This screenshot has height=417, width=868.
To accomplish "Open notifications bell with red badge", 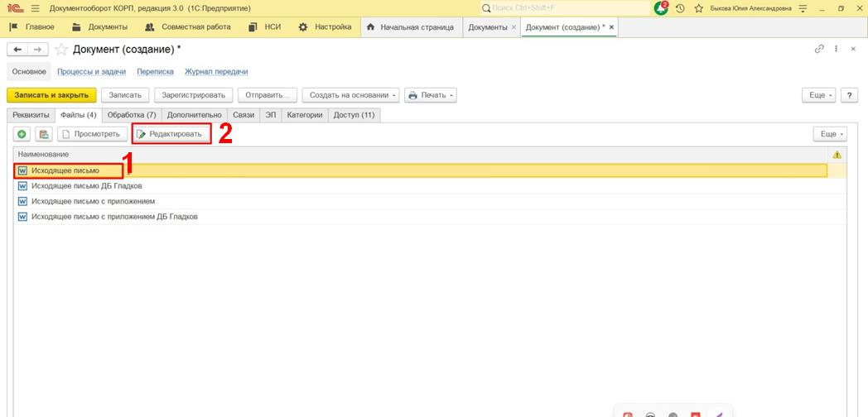I will [660, 8].
